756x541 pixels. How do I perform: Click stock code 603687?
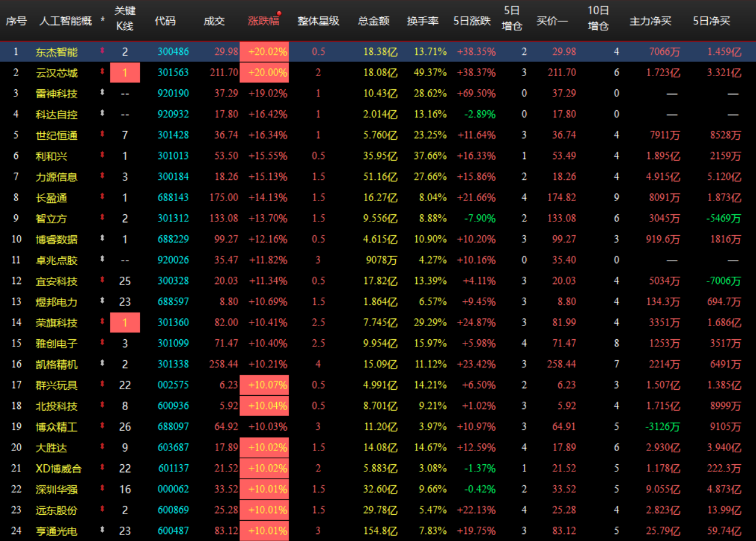tap(173, 448)
